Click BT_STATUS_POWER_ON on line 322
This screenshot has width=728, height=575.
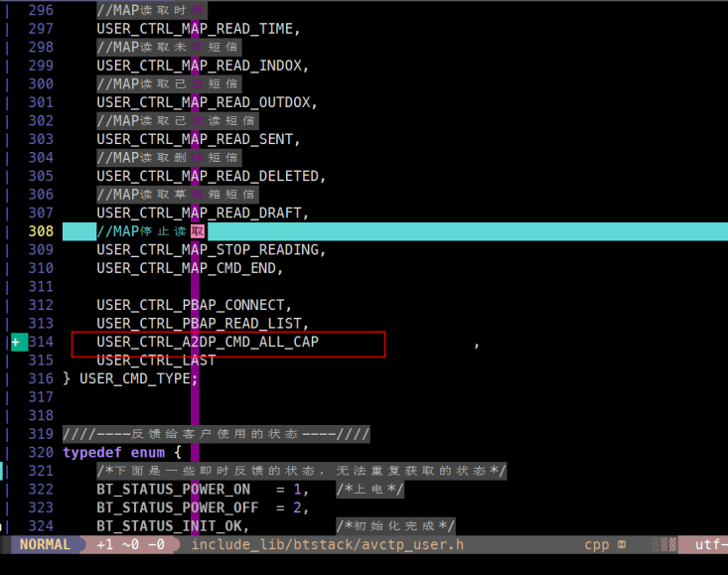[173, 490]
